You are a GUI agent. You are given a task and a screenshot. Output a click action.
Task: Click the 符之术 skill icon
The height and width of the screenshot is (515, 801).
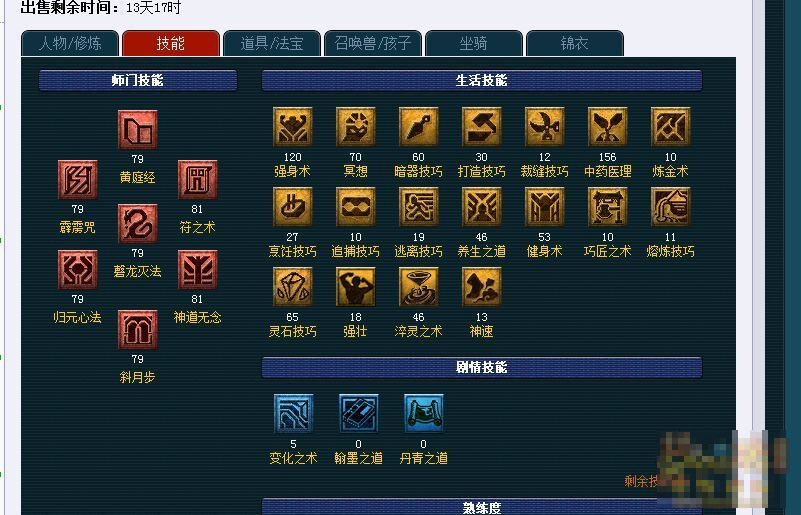click(197, 180)
